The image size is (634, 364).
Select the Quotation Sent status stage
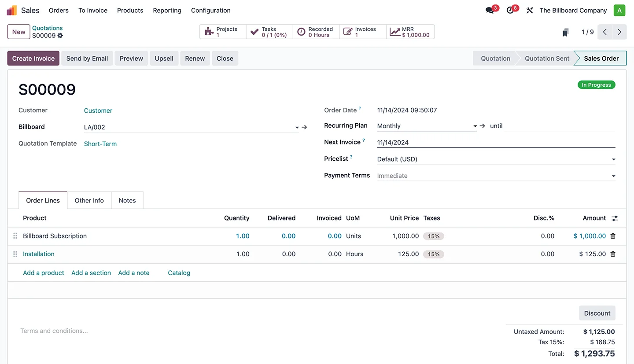547,59
